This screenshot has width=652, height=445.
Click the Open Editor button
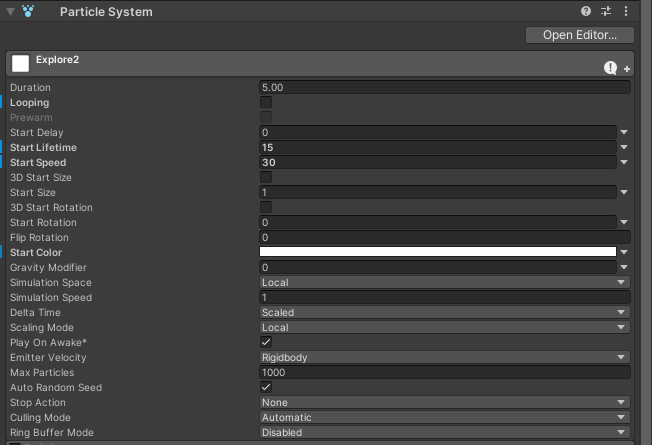(580, 35)
